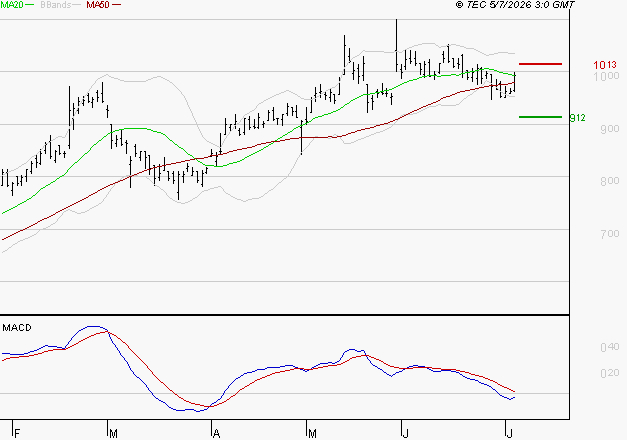This screenshot has height=440, width=627.
Task: Click the green 912 price label
Action: point(577,118)
